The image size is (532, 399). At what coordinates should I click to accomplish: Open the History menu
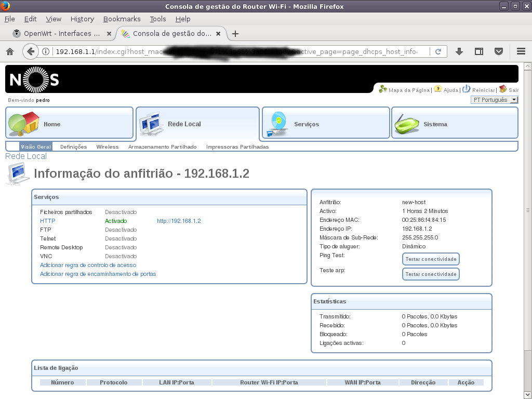82,19
